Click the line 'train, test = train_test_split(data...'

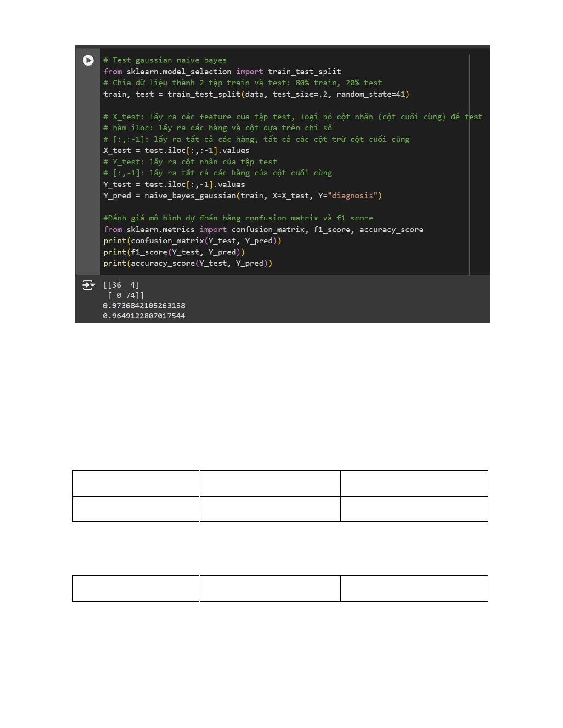[256, 94]
